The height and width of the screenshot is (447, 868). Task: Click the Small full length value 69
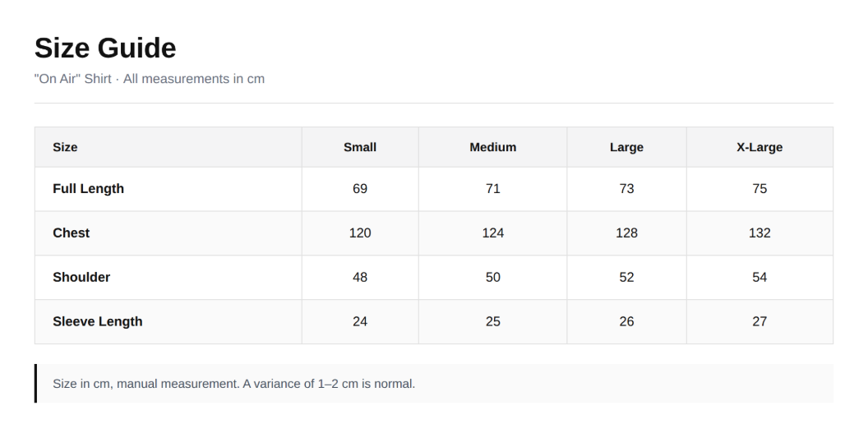(360, 189)
